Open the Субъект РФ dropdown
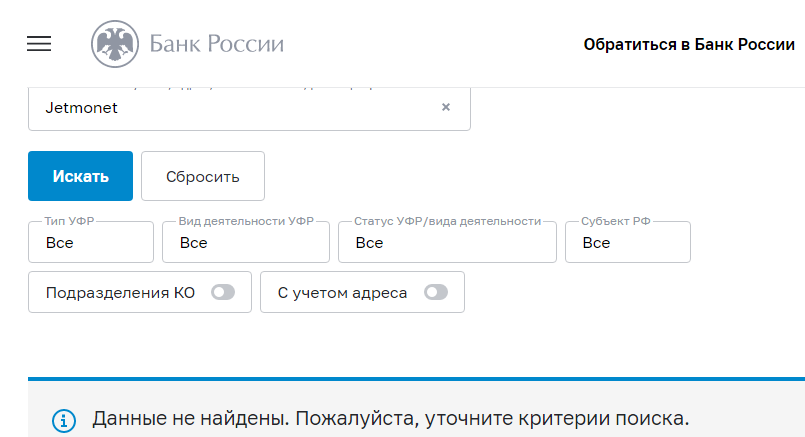 [628, 242]
